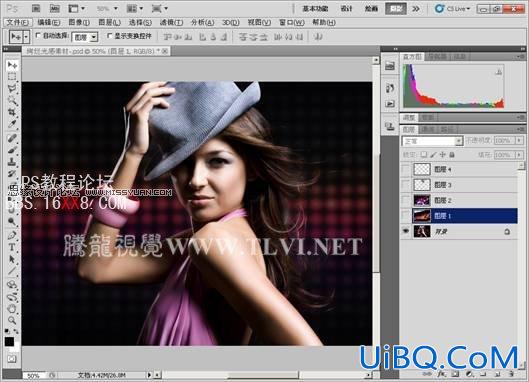529x382 pixels.
Task: Select the Line shape tool
Action: click(12, 270)
